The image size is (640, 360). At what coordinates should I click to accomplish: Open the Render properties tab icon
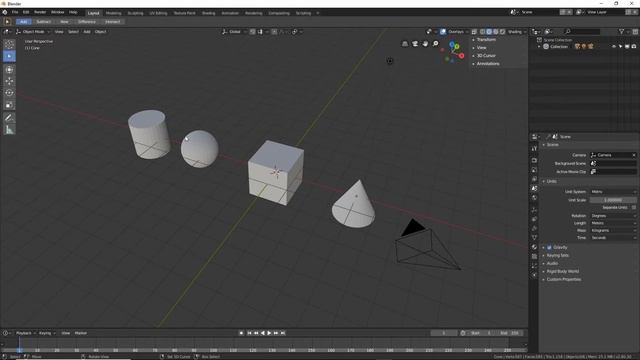coord(534,160)
